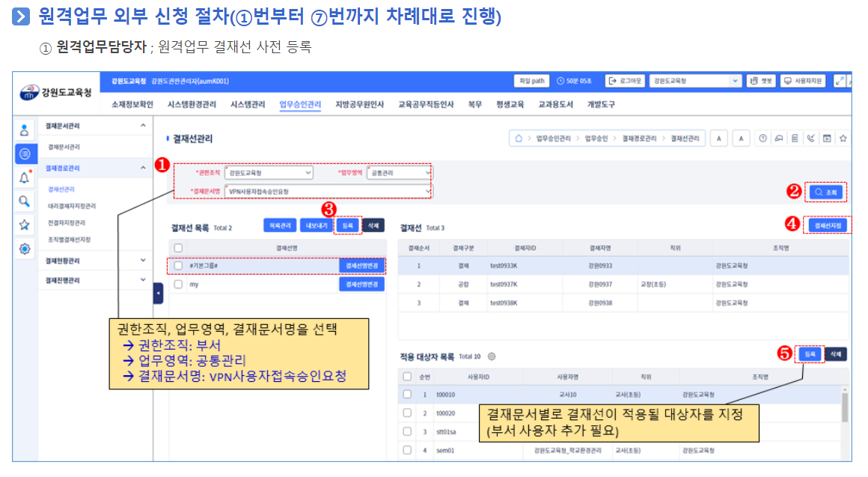
Task: Increase font size with second A button
Action: (742, 139)
